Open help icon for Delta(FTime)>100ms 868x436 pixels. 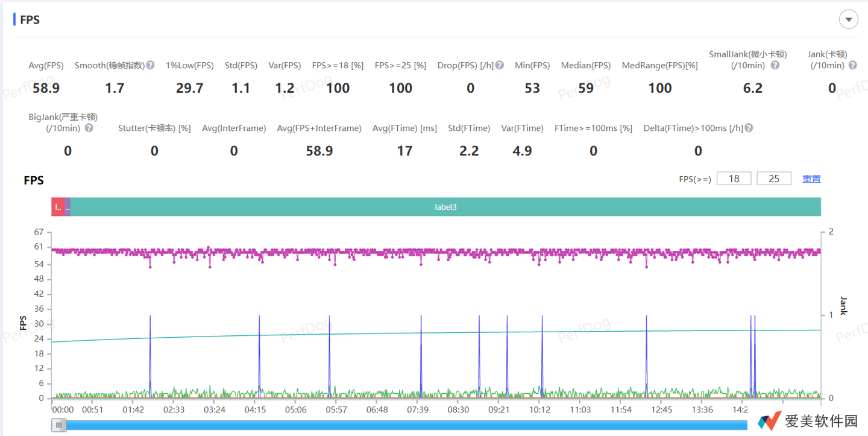[x=749, y=128]
